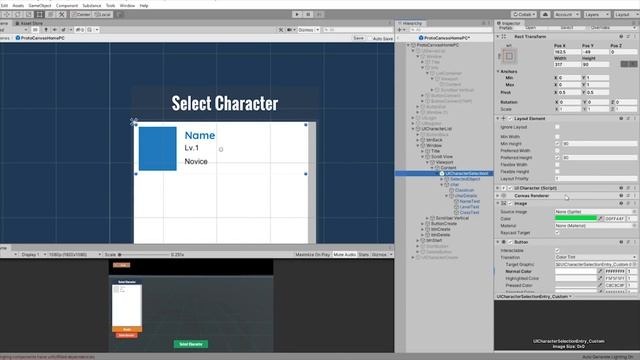Expand the btnBack hierarchy node
The width and height of the screenshot is (640, 360).
[418, 140]
